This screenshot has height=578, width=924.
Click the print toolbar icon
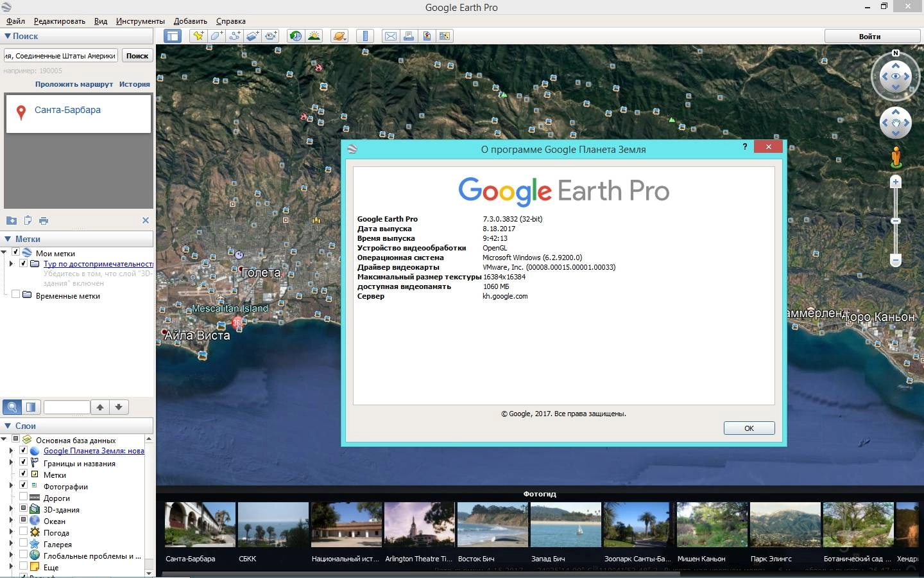[x=408, y=36]
